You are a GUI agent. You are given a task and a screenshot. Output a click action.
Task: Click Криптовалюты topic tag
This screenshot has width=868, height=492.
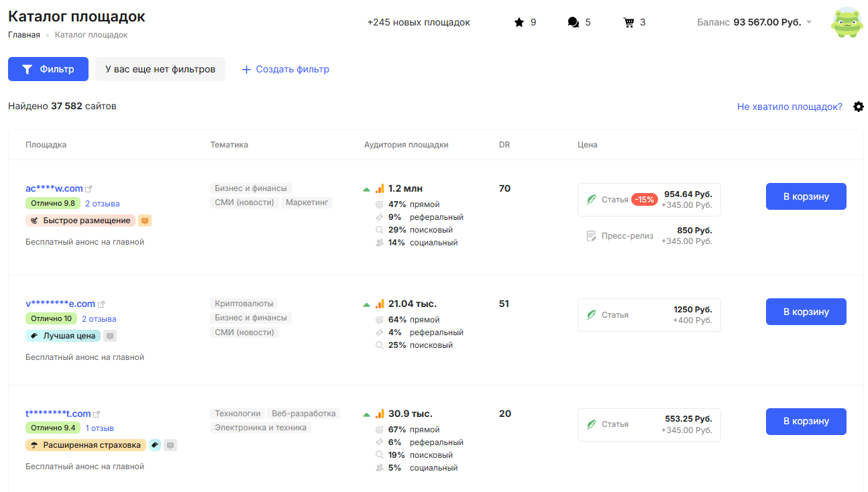tap(244, 304)
